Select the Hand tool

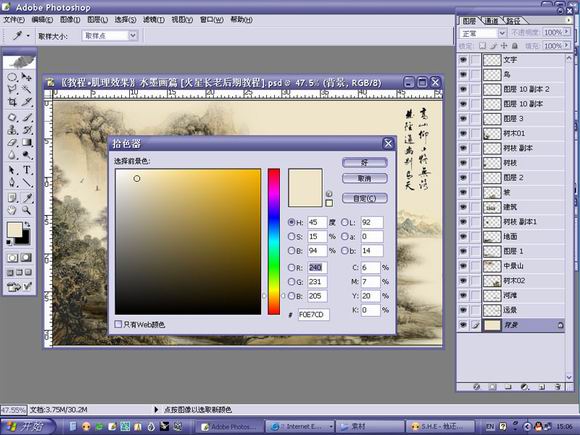(x=12, y=210)
